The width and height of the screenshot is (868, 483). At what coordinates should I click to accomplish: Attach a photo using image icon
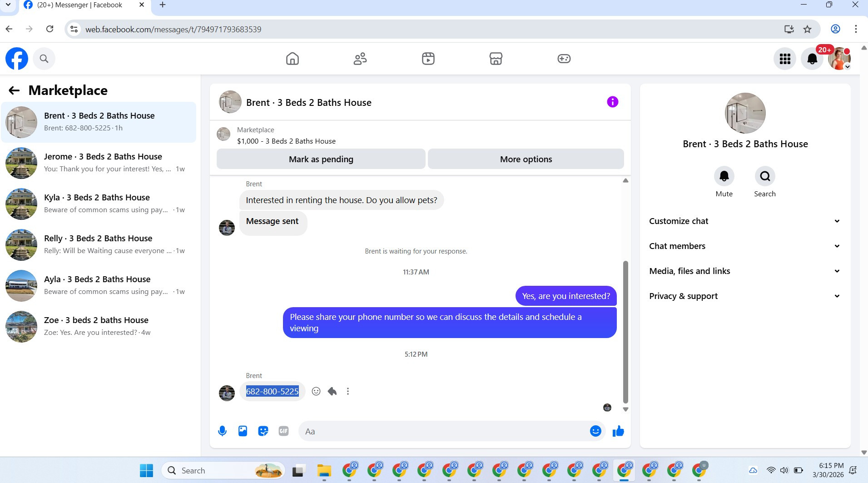[243, 431]
